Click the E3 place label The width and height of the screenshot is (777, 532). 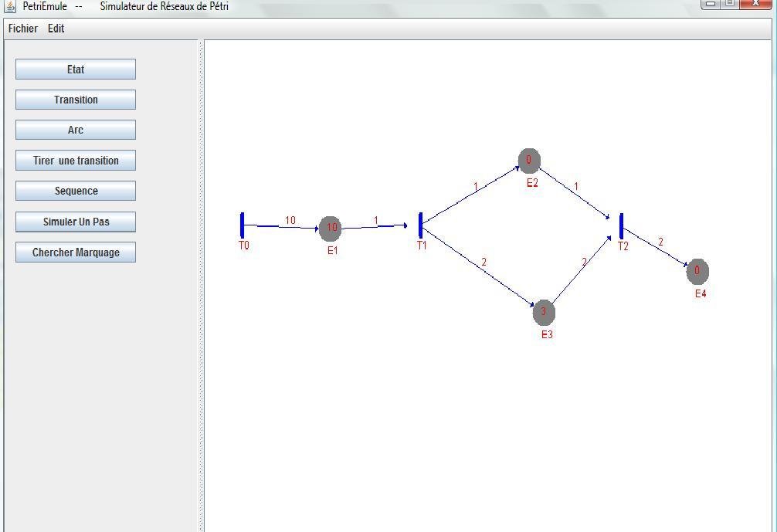547,335
